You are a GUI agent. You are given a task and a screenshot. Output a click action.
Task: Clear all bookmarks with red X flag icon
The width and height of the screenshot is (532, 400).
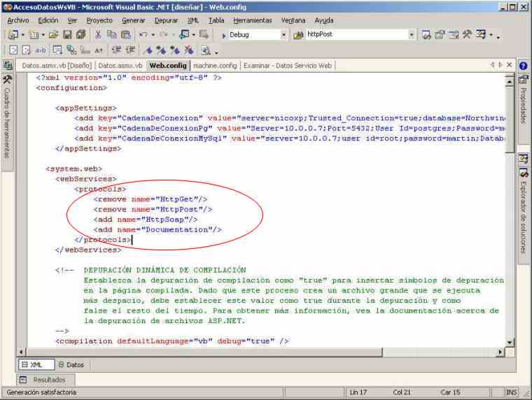[x=188, y=50]
